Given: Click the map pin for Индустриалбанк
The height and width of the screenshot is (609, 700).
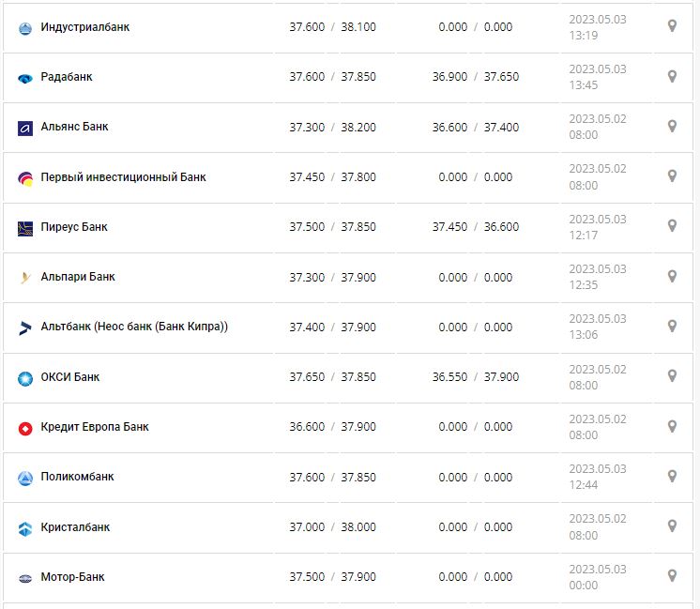Looking at the screenshot, I should point(672,26).
